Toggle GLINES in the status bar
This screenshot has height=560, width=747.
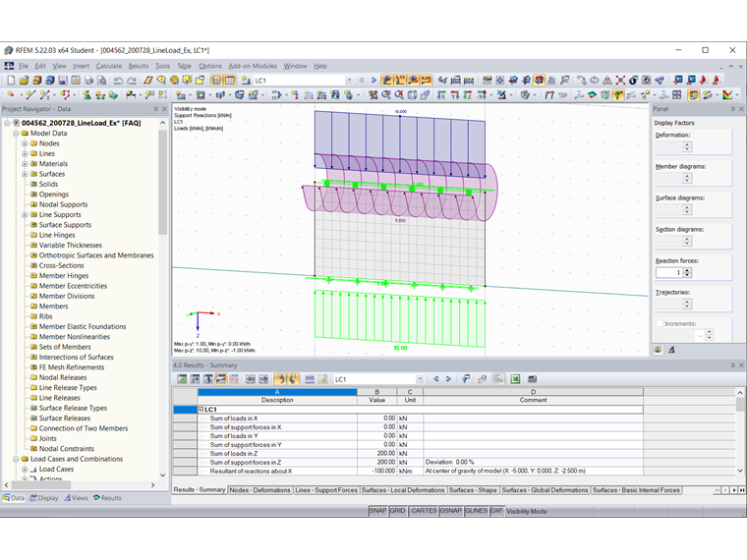(x=476, y=511)
